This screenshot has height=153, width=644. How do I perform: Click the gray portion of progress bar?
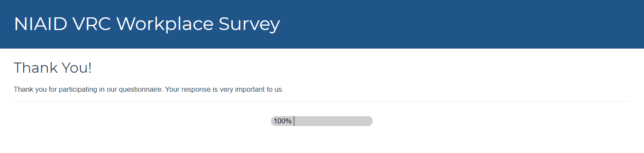[333, 121]
